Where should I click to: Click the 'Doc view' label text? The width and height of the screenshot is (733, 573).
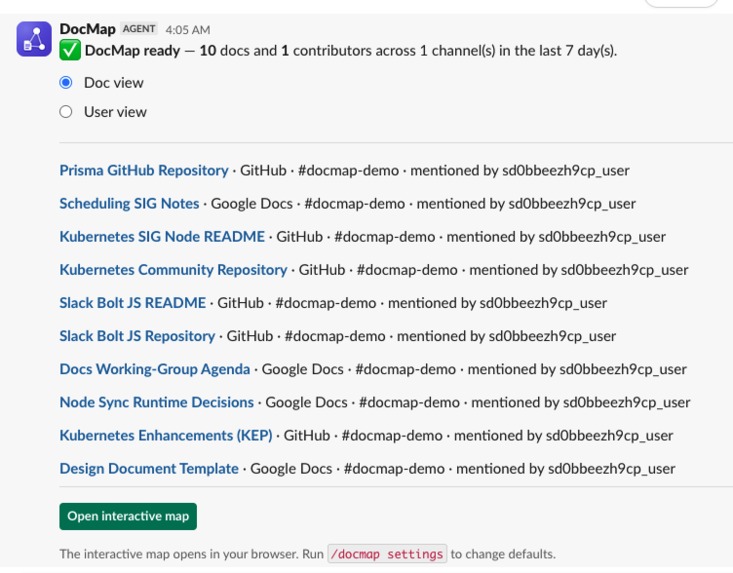pyautogui.click(x=114, y=83)
